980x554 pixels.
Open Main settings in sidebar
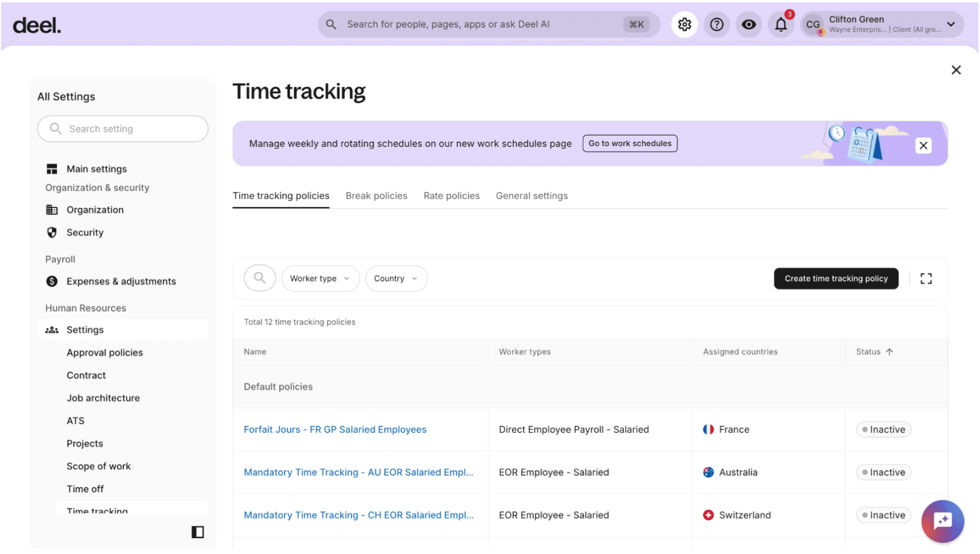(x=96, y=169)
